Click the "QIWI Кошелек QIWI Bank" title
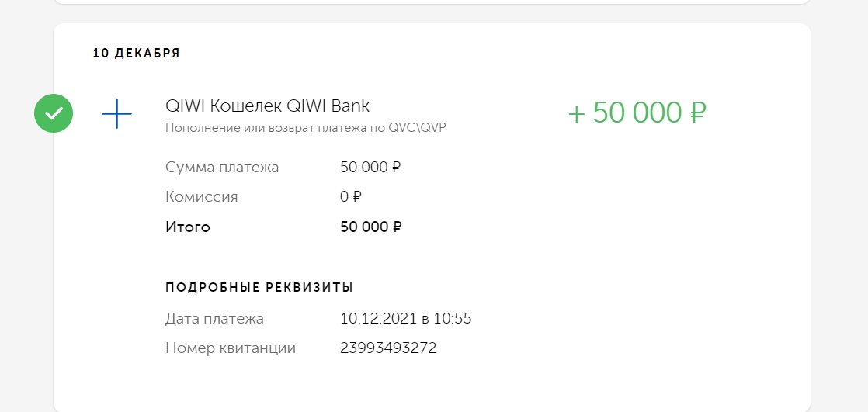 point(267,106)
